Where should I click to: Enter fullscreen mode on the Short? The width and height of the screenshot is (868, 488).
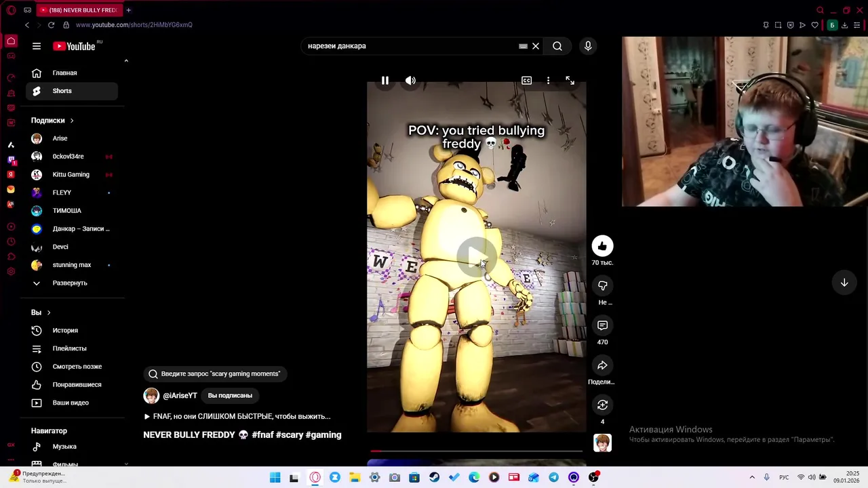tap(570, 81)
